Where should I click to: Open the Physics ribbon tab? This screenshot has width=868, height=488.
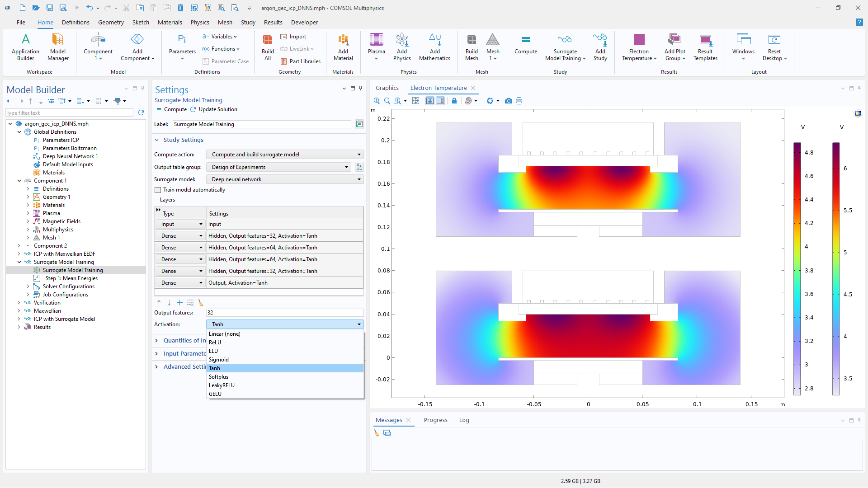200,22
